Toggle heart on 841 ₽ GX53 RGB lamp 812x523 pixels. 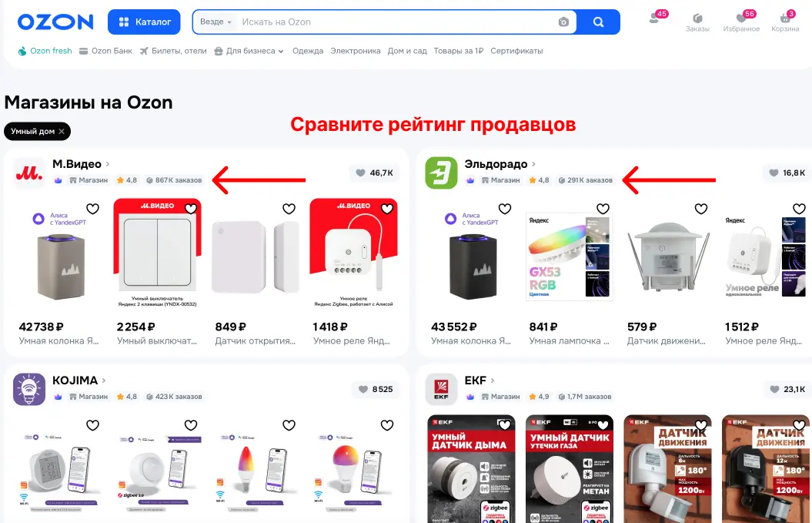(603, 209)
